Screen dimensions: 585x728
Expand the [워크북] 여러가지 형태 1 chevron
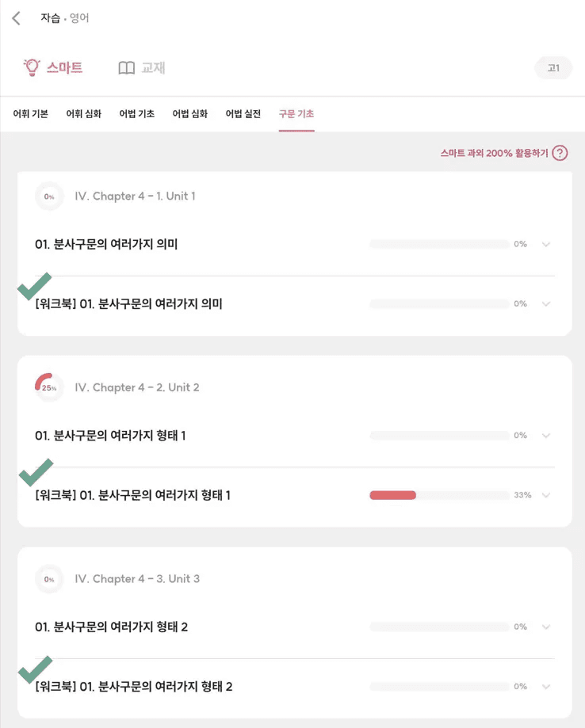click(x=545, y=495)
